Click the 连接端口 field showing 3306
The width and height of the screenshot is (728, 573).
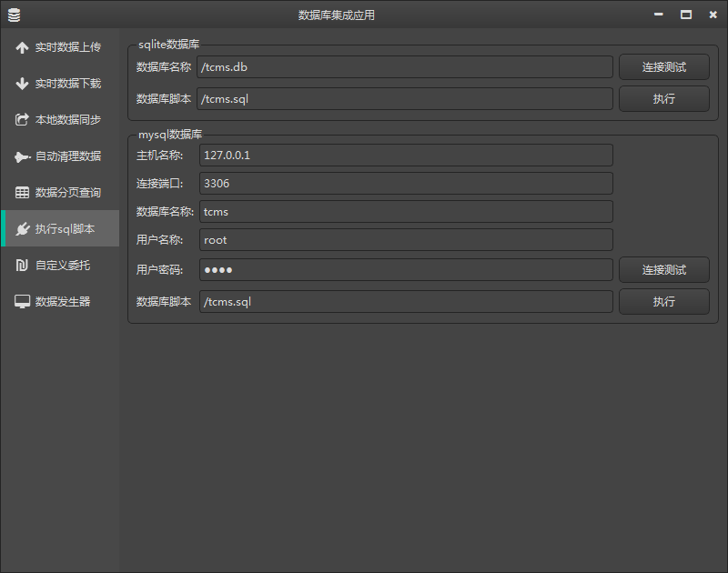click(x=406, y=183)
